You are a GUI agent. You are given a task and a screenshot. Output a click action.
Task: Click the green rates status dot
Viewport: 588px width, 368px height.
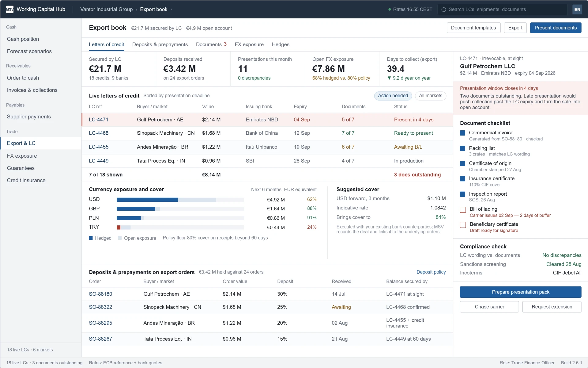coord(390,10)
